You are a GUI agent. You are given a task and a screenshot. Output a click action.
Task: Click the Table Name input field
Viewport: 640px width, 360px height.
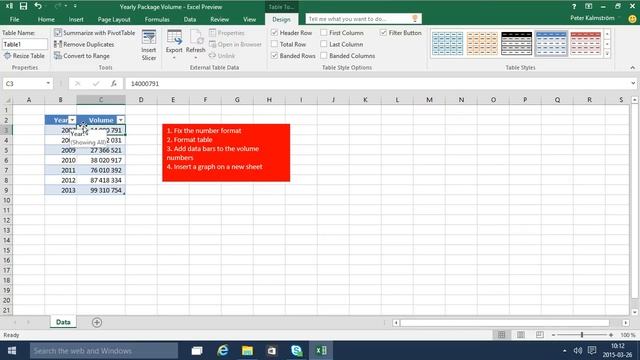[x=25, y=44]
